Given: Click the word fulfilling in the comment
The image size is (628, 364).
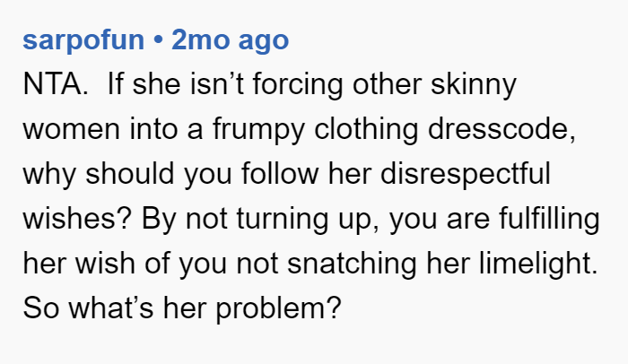Looking at the screenshot, I should pos(549,219).
